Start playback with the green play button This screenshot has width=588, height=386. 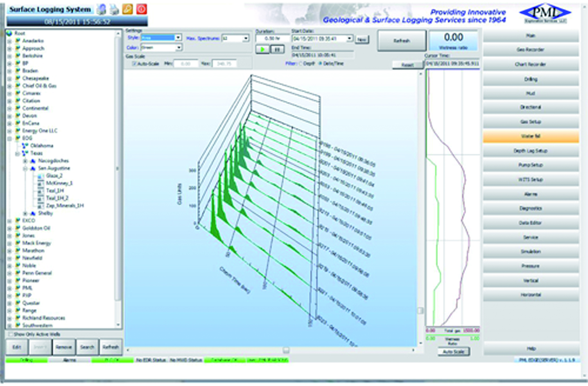263,50
